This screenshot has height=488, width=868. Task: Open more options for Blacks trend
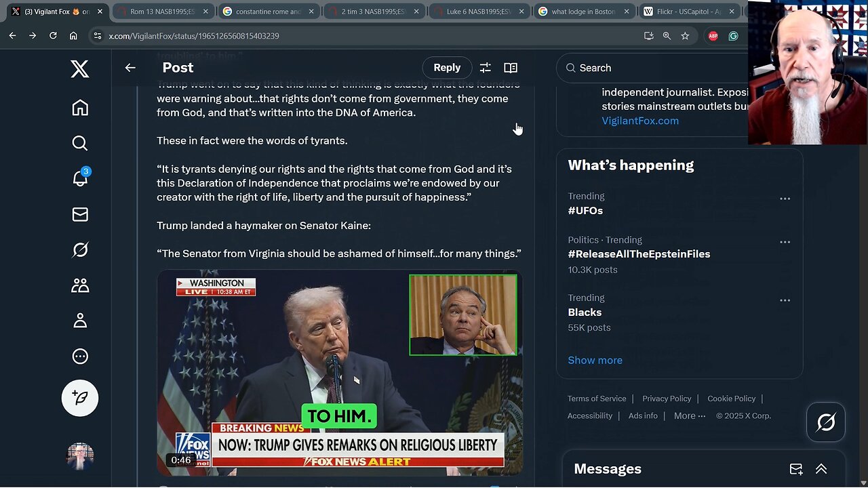coord(785,300)
